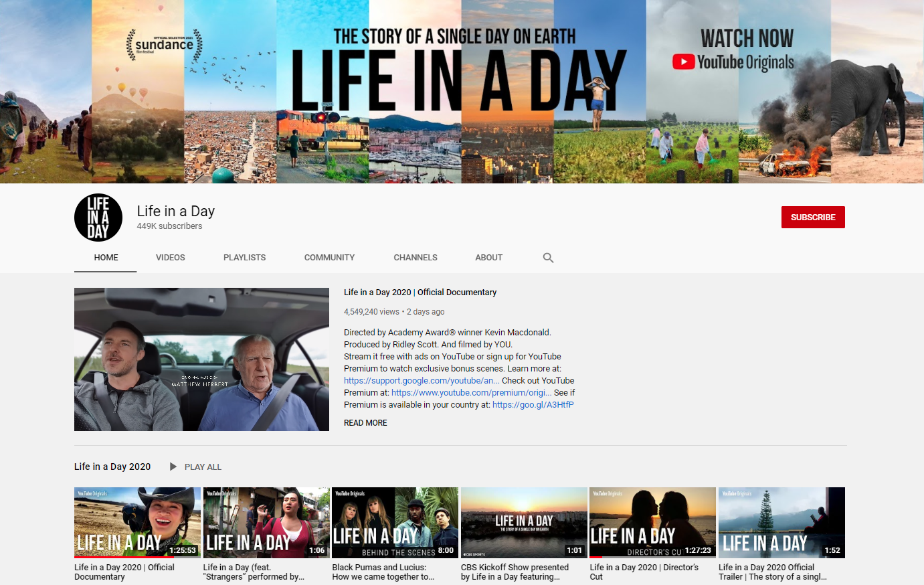Open the 1:25:53 Official Documentary thumbnail
Screen dimensions: 924x585
[138, 523]
